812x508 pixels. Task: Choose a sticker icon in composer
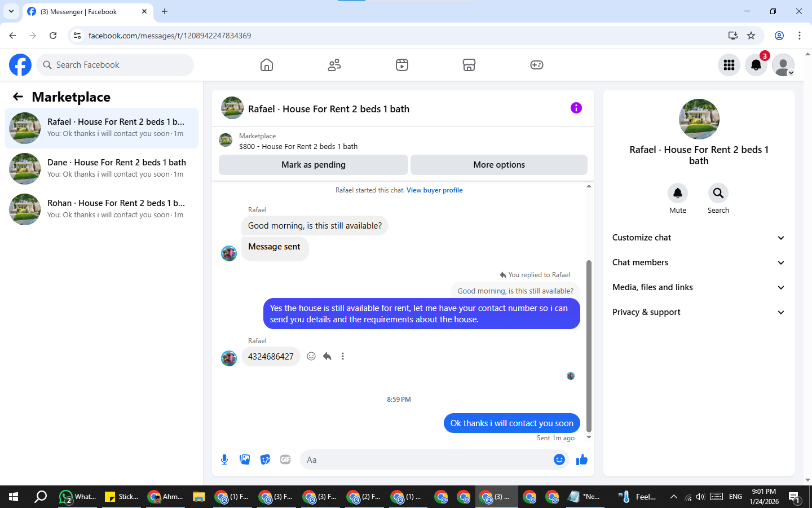click(x=265, y=459)
